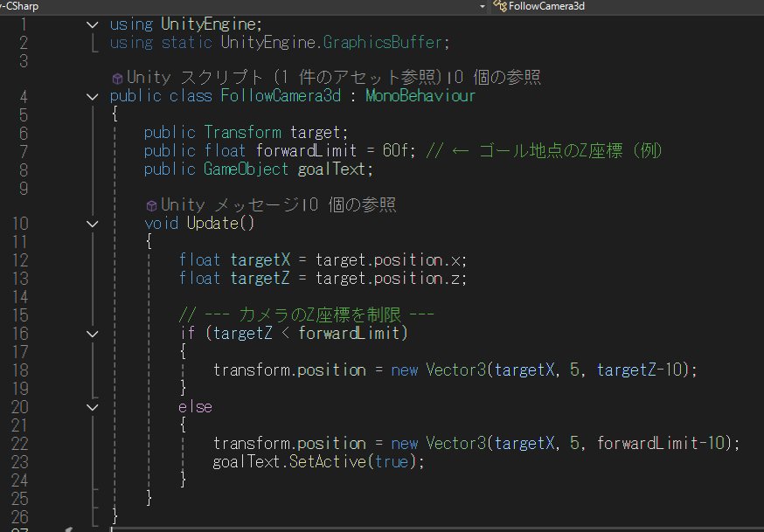Click the class icon next to FollowCamera3d in navigation bar

tap(500, 5)
